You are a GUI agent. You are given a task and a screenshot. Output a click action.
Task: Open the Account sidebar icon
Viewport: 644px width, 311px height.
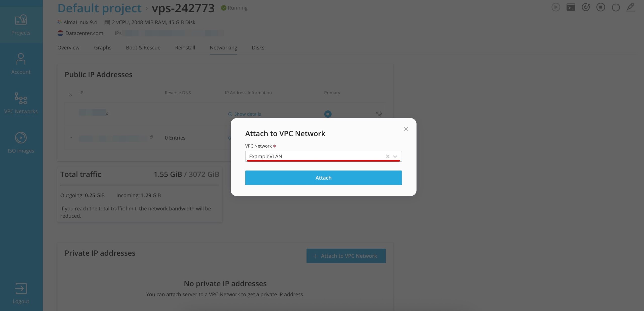click(x=21, y=59)
